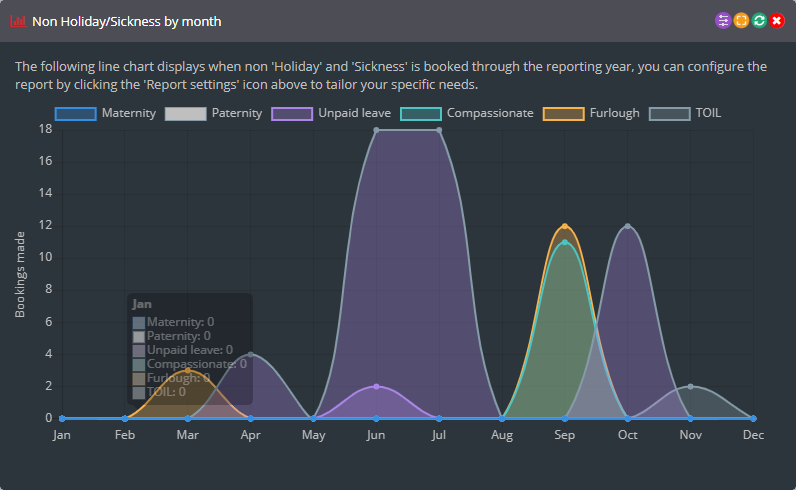796x490 pixels.
Task: Click the Mar x-axis label
Action: 188,435
